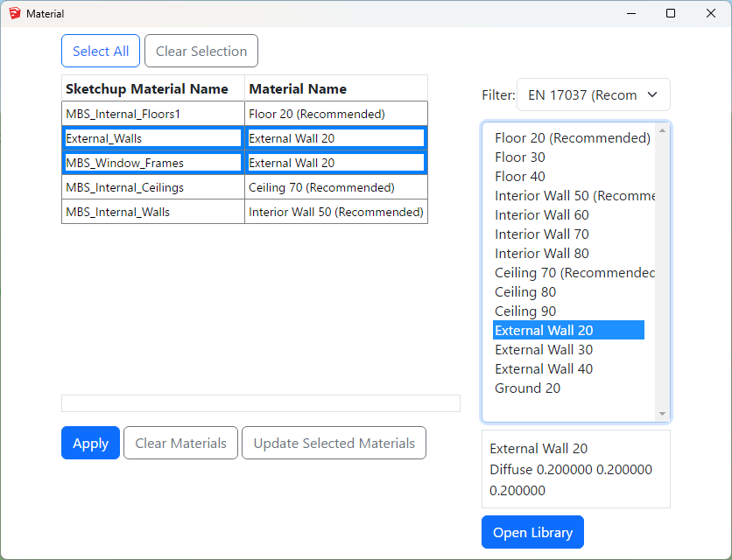Image resolution: width=732 pixels, height=560 pixels.
Task: Click Update Selected Materials button
Action: tap(334, 444)
